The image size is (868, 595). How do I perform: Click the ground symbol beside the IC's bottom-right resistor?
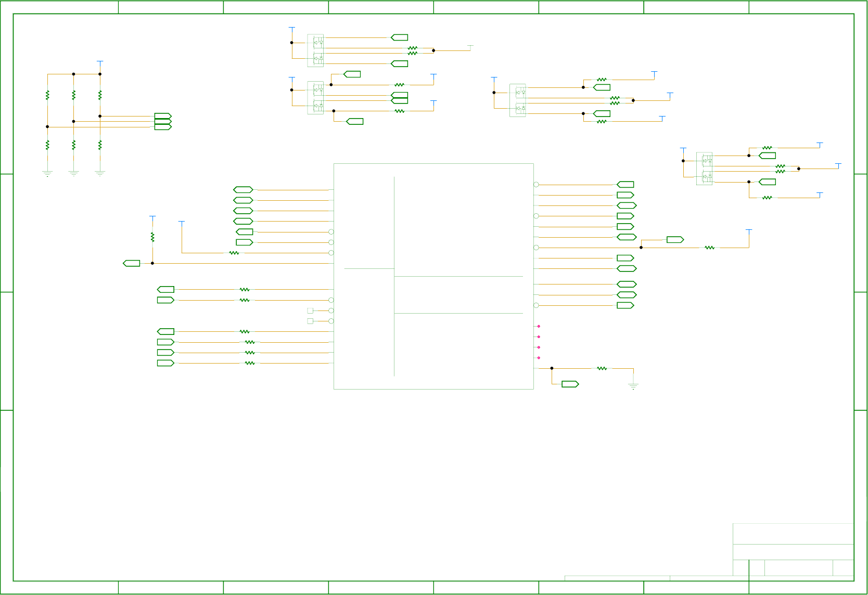click(x=633, y=386)
